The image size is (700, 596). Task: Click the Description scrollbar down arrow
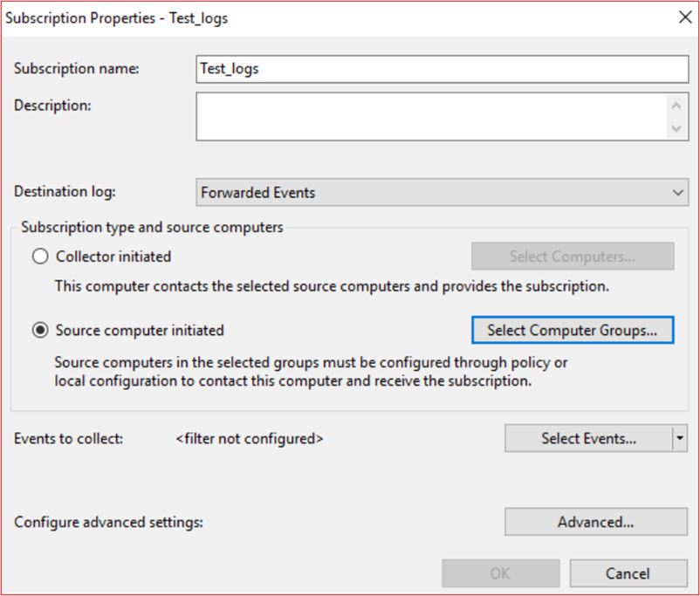[676, 128]
